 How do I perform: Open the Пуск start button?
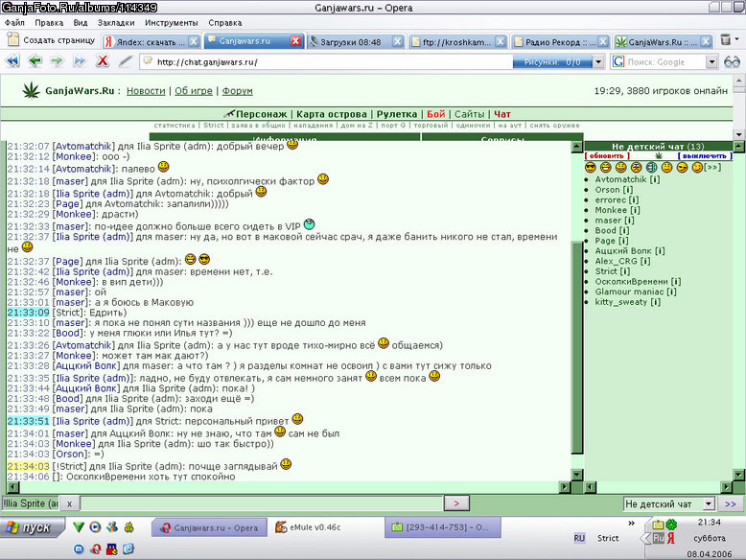click(32, 527)
